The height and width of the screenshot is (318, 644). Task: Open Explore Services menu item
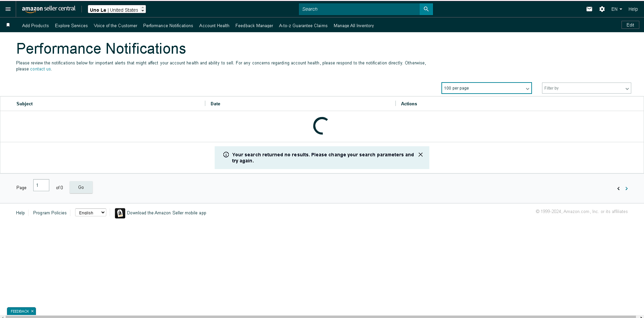[71, 25]
